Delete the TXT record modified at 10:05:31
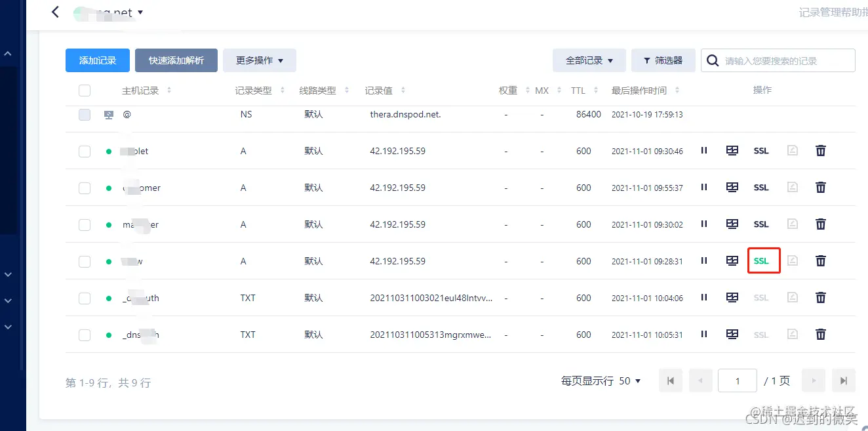Image resolution: width=868 pixels, height=431 pixels. [x=820, y=335]
